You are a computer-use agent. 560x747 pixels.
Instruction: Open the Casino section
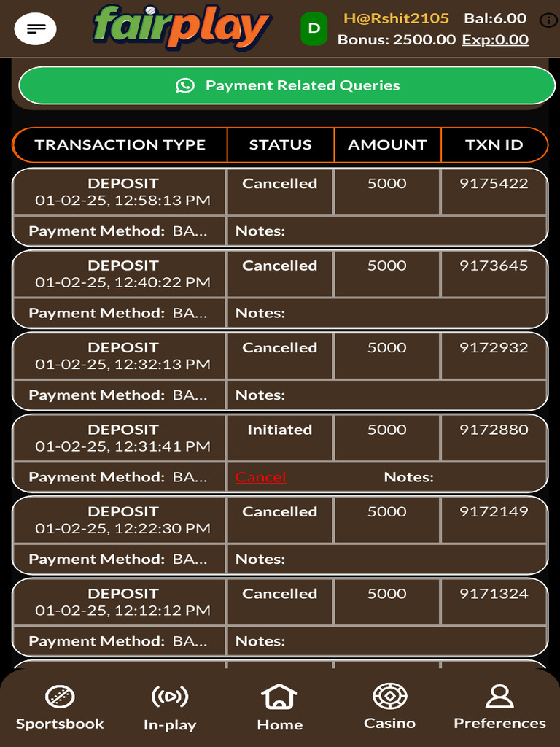[389, 706]
